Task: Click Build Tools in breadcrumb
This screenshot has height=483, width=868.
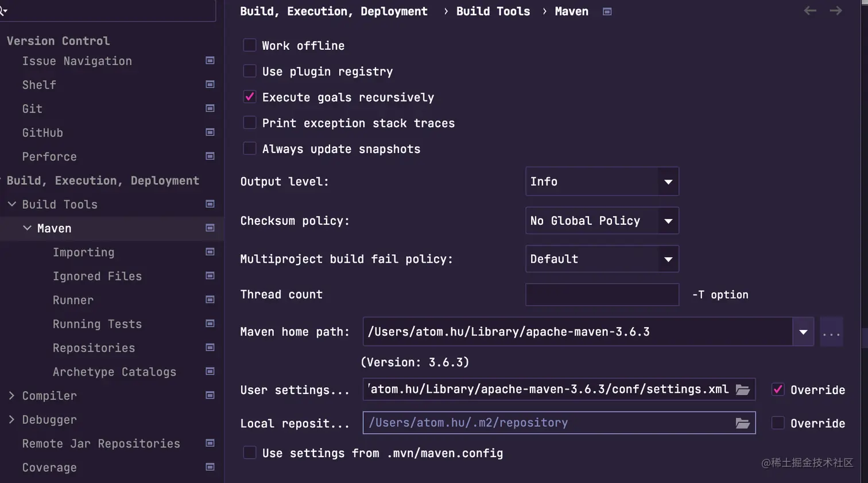Action: pos(493,11)
